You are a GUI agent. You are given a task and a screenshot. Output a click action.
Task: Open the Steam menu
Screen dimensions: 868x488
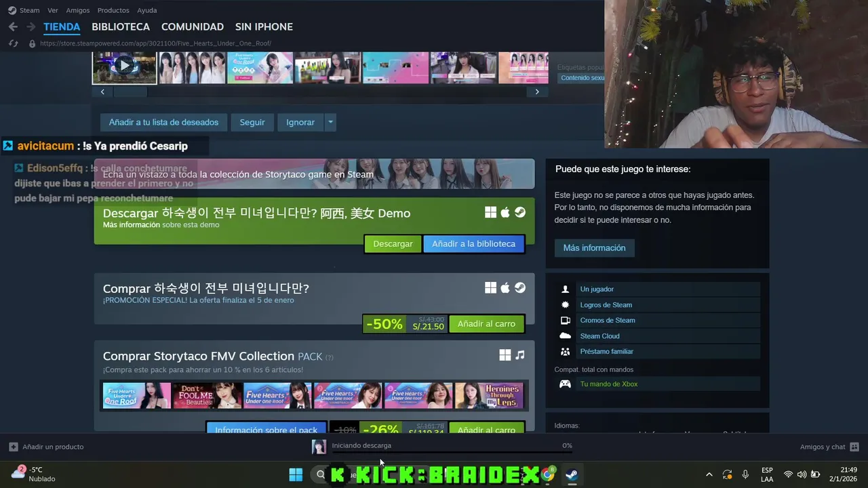[29, 10]
